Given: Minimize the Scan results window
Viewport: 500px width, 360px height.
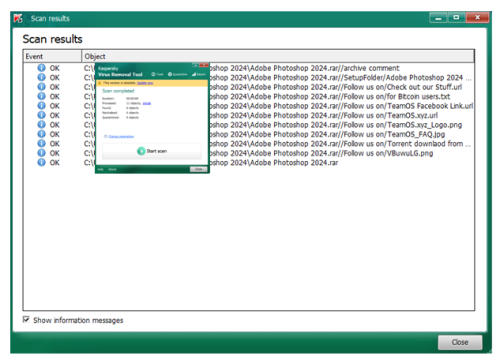Looking at the screenshot, I should pos(438,18).
